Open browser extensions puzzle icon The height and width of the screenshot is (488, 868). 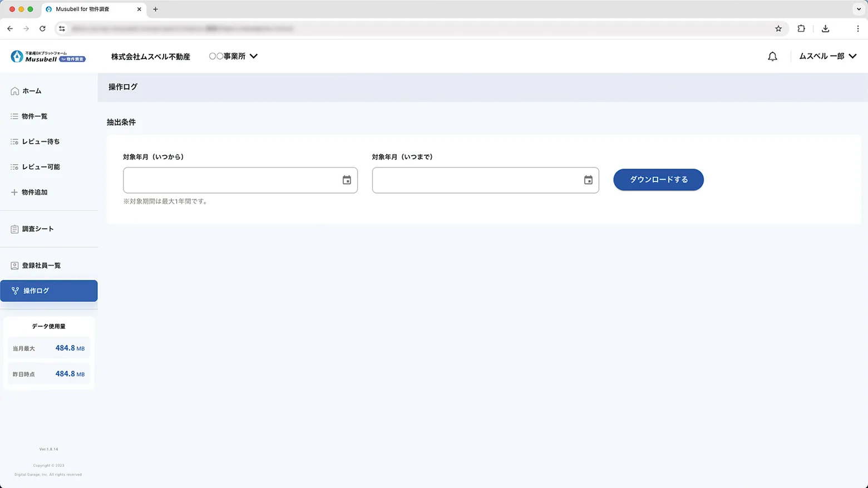[x=801, y=28]
